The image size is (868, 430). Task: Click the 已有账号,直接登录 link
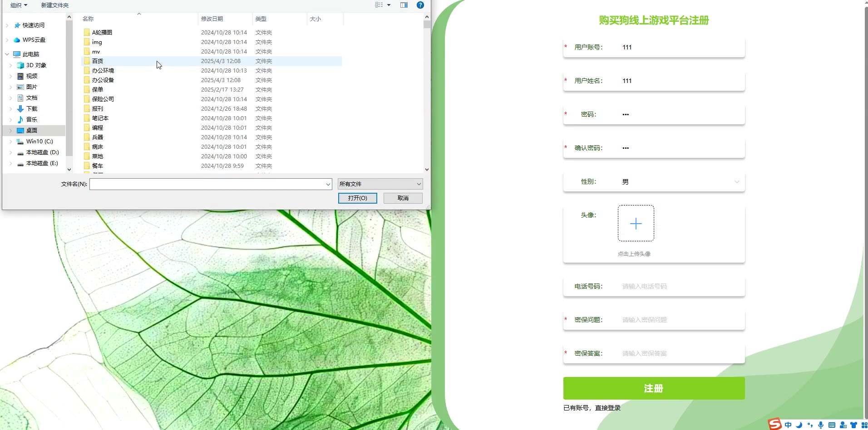pyautogui.click(x=592, y=408)
